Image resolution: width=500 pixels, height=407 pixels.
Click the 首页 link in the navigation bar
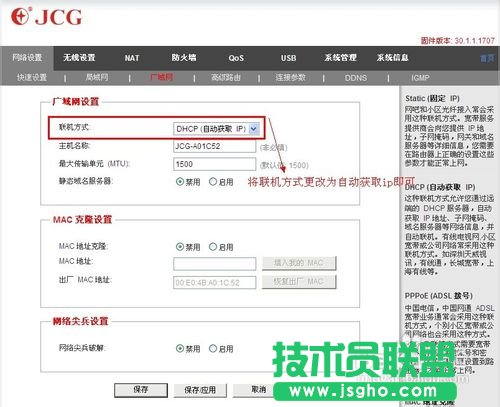click(x=487, y=58)
